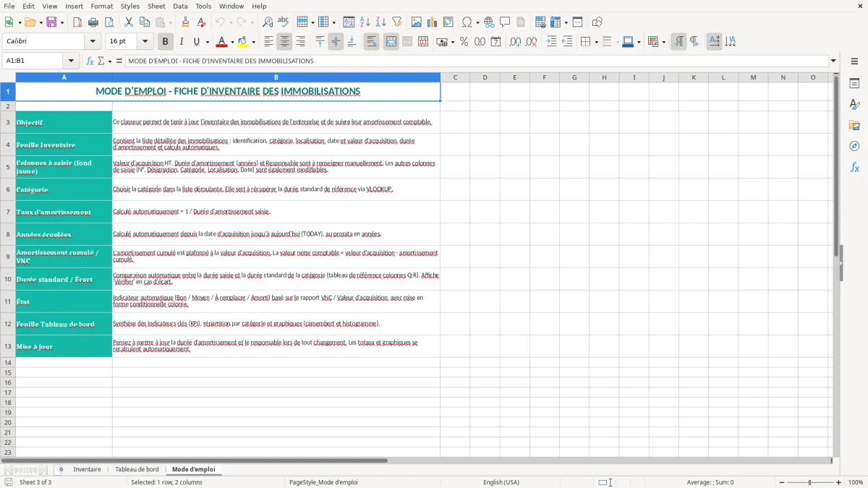This screenshot has height=488, width=868.
Task: Click the Sort Descending icon
Action: [x=381, y=22]
